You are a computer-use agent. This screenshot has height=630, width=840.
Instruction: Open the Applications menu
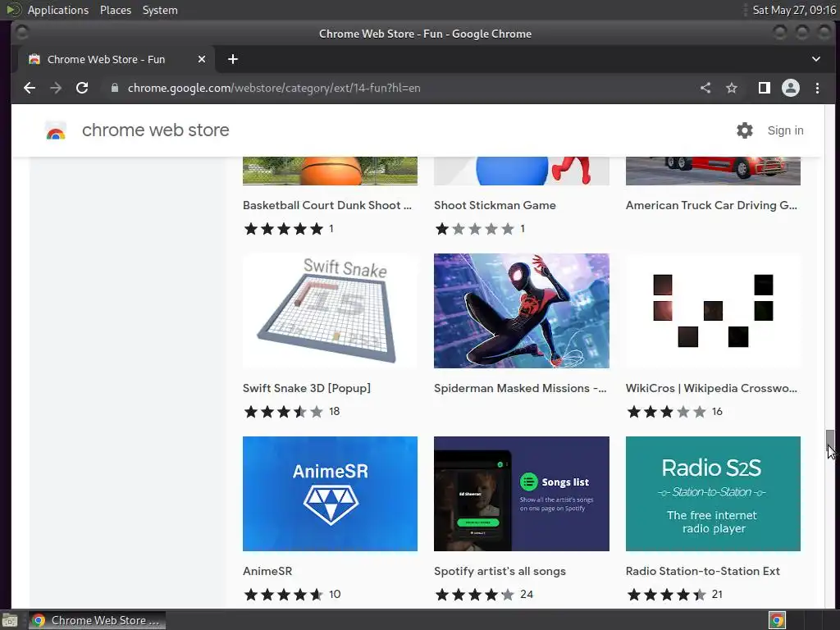click(58, 10)
